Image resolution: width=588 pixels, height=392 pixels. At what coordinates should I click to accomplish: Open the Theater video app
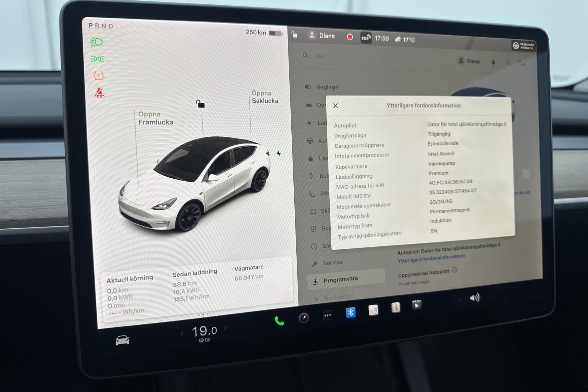tap(417, 305)
